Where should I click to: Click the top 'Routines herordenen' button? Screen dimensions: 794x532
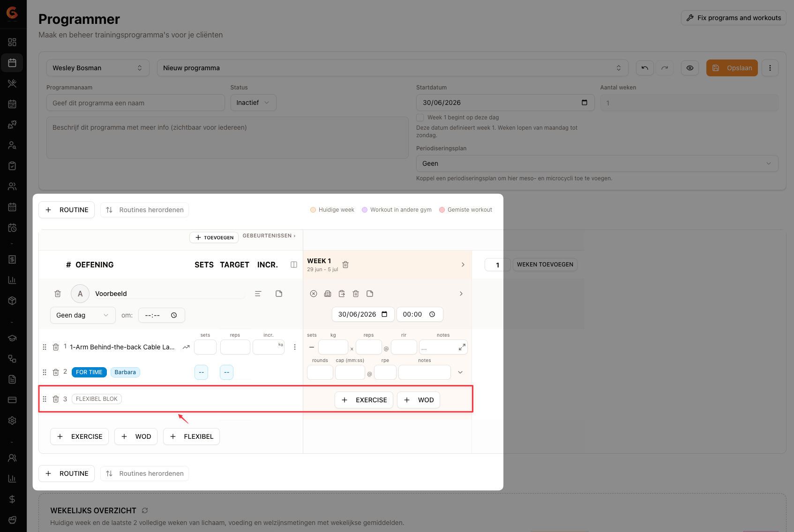(144, 210)
